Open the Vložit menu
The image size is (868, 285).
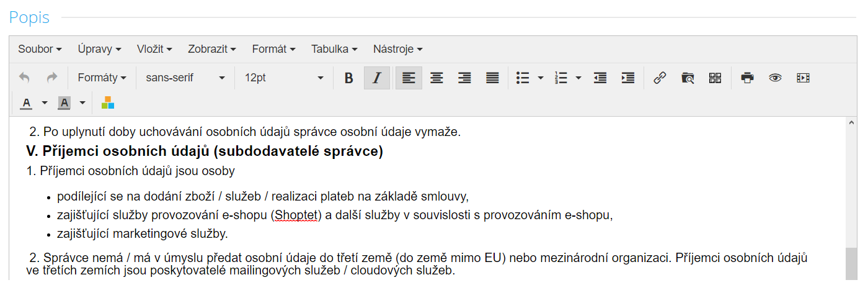pyautogui.click(x=154, y=49)
